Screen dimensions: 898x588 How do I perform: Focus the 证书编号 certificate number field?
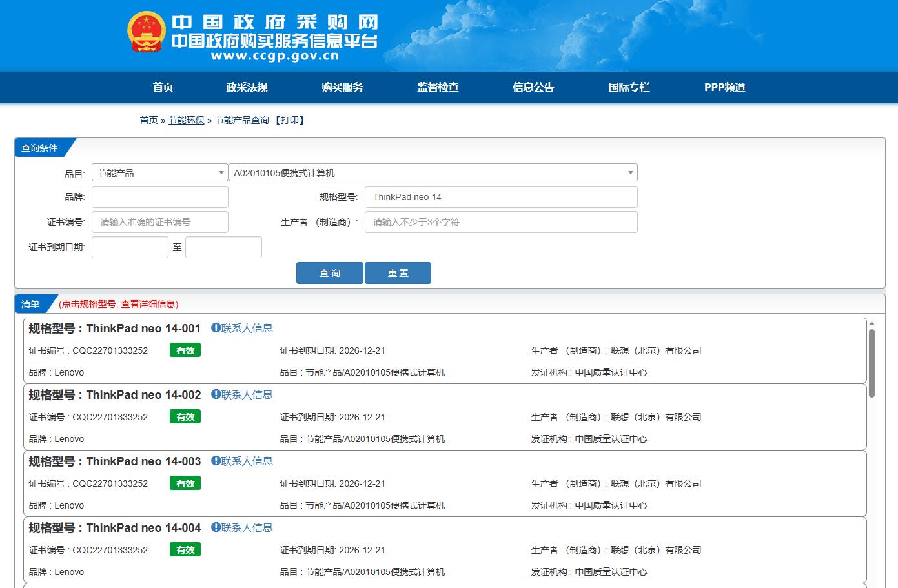pos(159,222)
